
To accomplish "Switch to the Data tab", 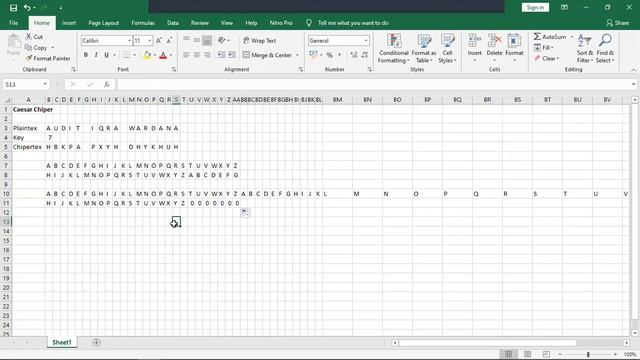I will (173, 23).
